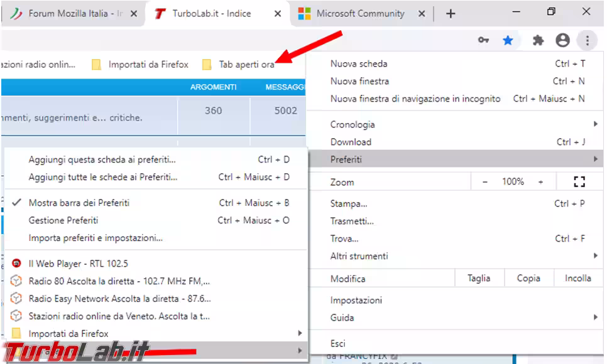Click the Incolla button
The height and width of the screenshot is (364, 607).
click(577, 279)
